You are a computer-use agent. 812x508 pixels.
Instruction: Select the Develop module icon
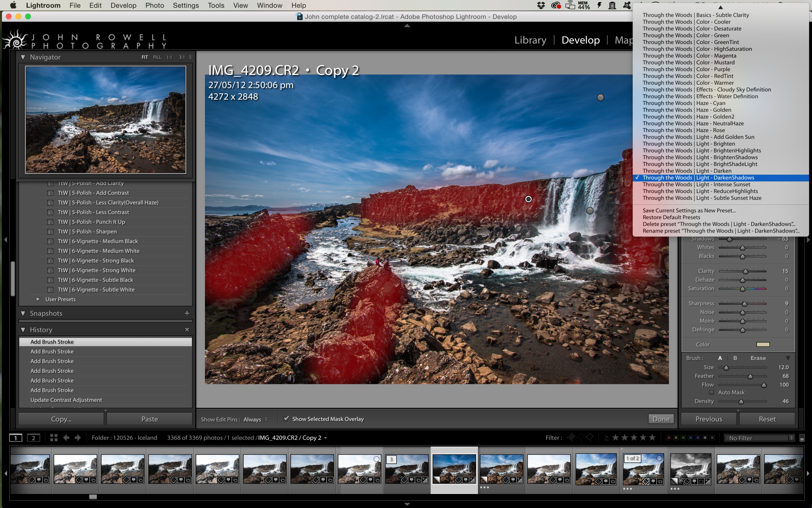click(580, 40)
